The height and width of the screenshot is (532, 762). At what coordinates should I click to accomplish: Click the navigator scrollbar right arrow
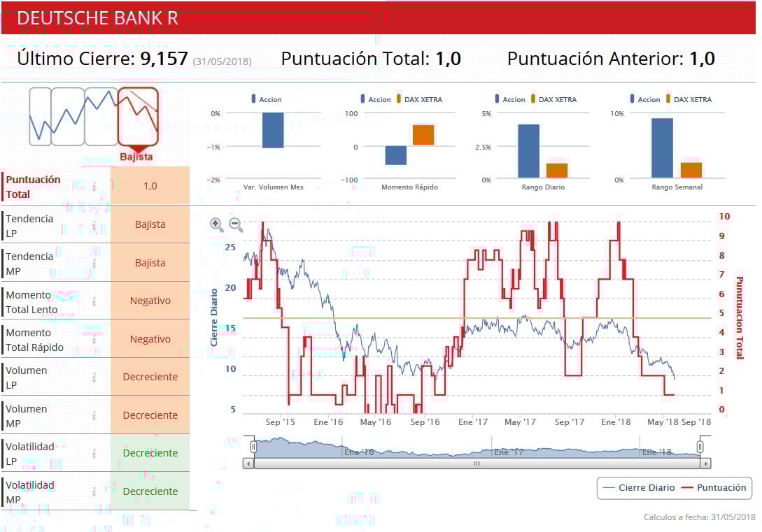[706, 463]
